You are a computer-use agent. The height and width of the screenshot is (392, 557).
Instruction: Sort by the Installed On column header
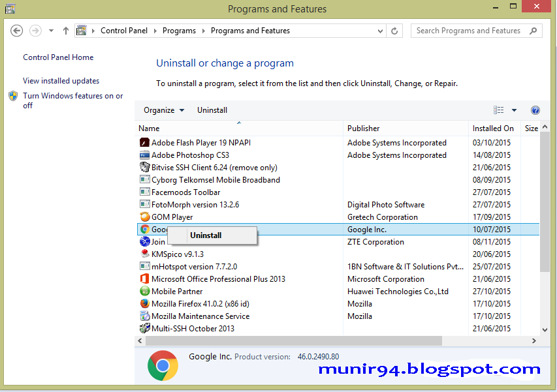(494, 128)
